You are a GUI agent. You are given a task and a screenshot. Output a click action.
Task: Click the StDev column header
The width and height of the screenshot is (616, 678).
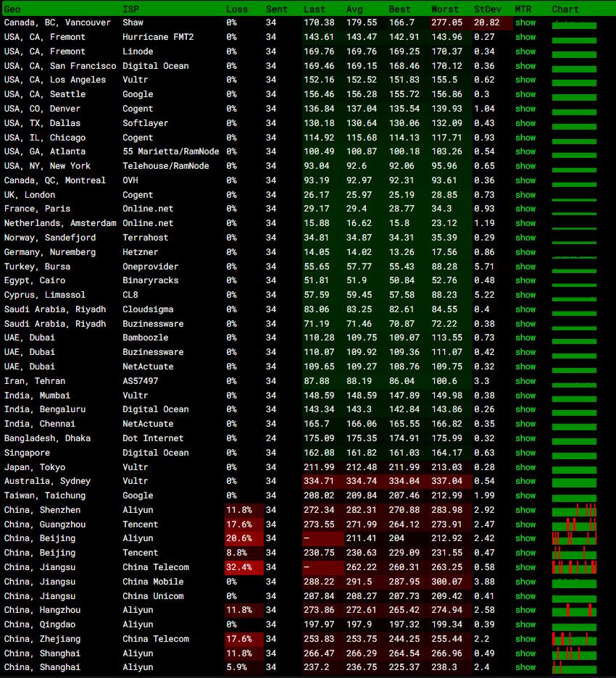pyautogui.click(x=488, y=9)
